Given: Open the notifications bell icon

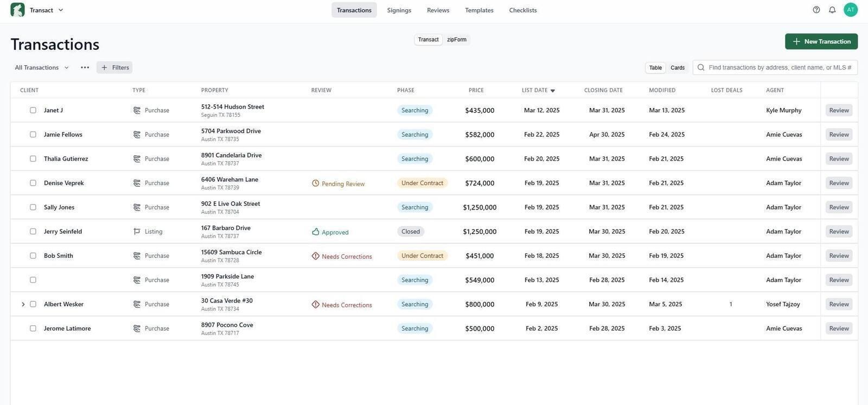Looking at the screenshot, I should click(x=832, y=10).
